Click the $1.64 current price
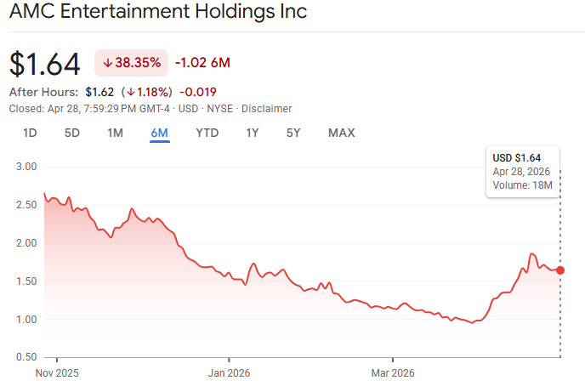The height and width of the screenshot is (392, 585). pyautogui.click(x=45, y=64)
